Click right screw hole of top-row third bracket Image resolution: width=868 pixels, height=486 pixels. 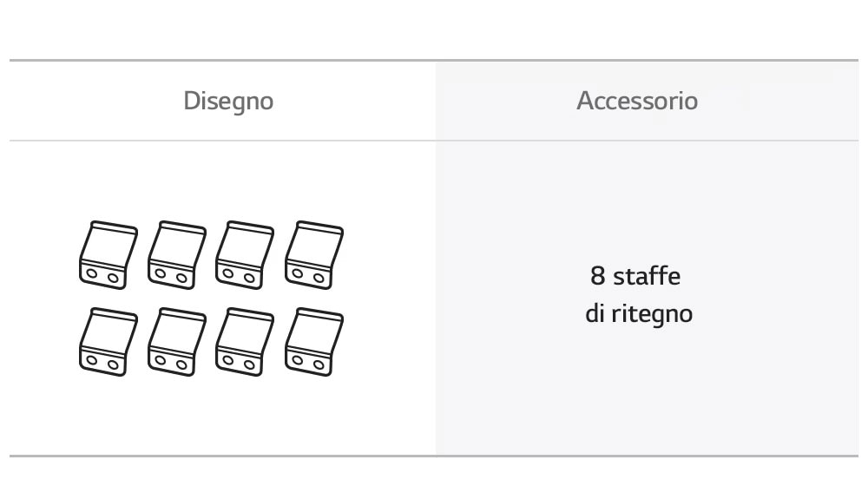pyautogui.click(x=249, y=278)
